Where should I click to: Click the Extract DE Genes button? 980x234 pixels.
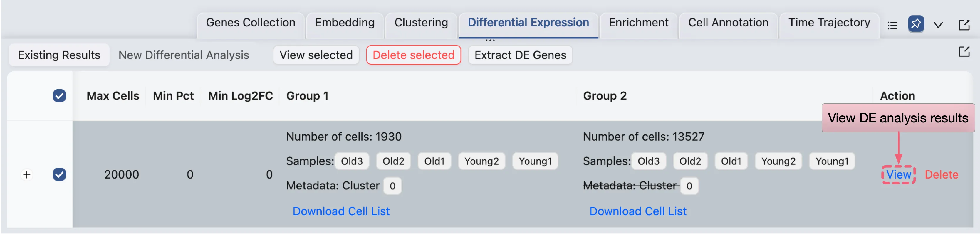tap(520, 55)
